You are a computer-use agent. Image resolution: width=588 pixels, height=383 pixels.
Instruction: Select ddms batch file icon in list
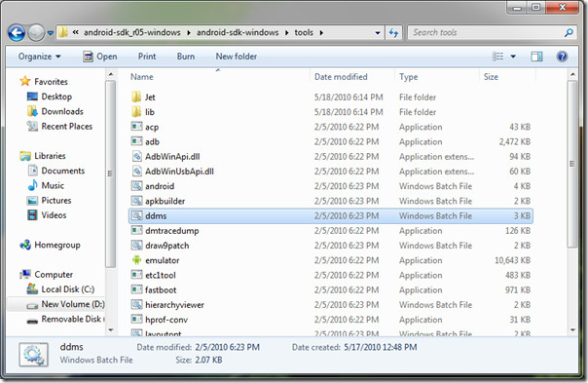click(136, 215)
